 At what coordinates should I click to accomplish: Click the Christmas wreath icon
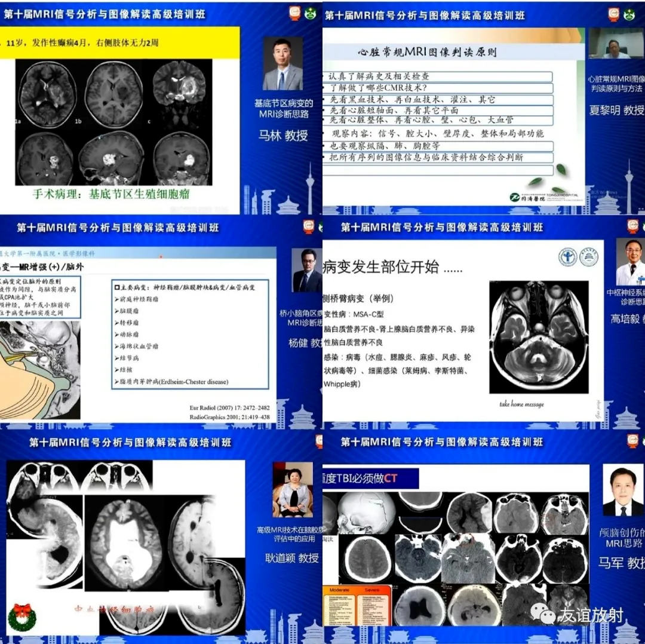[21, 617]
